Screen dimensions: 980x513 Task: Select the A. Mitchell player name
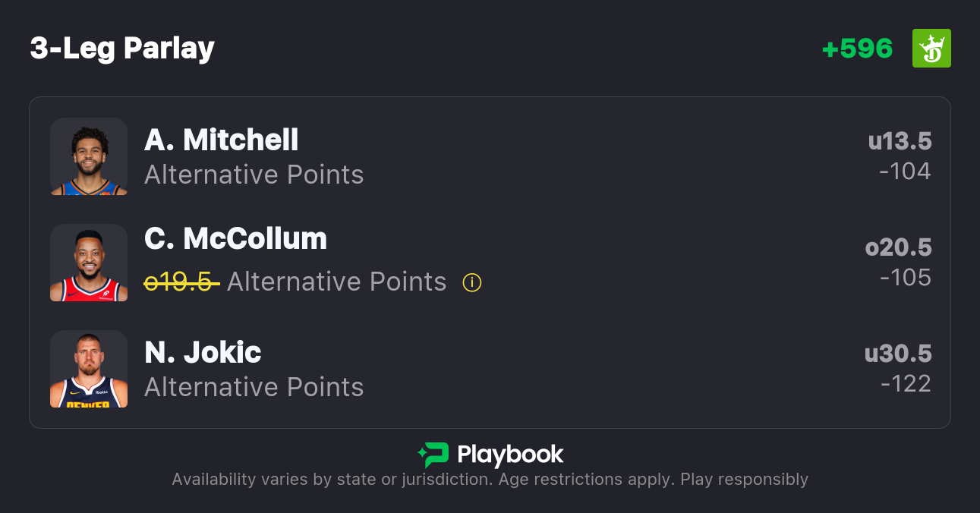221,140
